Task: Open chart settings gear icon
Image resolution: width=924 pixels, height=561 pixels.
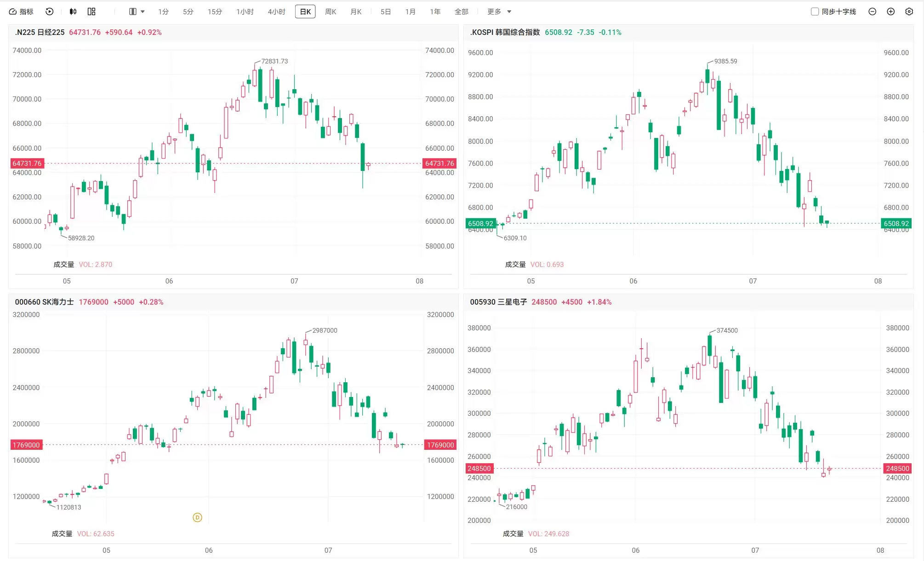Action: pyautogui.click(x=909, y=11)
